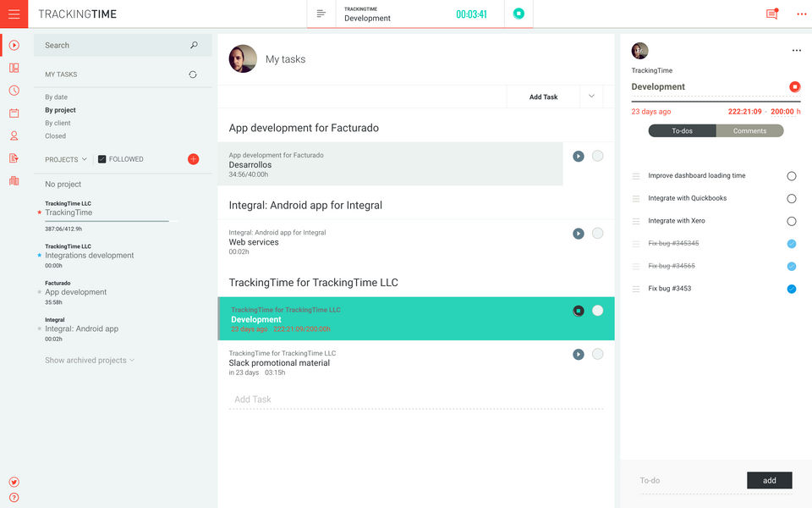Image resolution: width=812 pixels, height=508 pixels.
Task: Open Integral: Android app project
Action: pyautogui.click(x=81, y=329)
